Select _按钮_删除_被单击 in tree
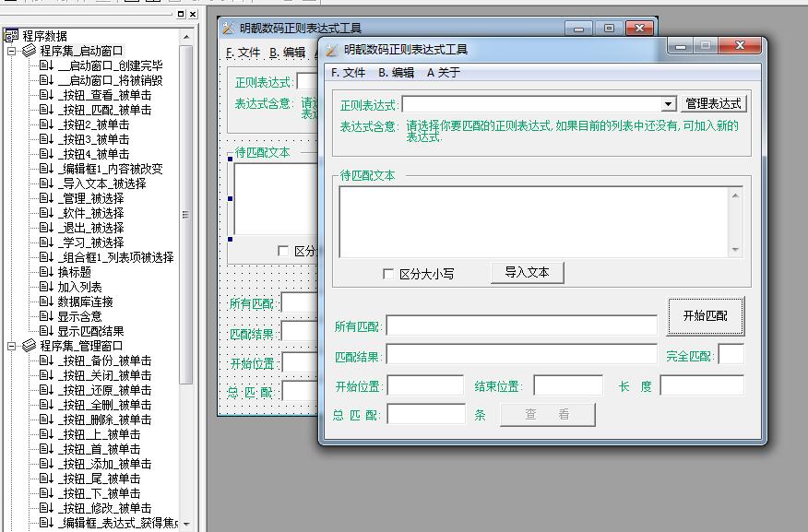The image size is (808, 532). 104,420
